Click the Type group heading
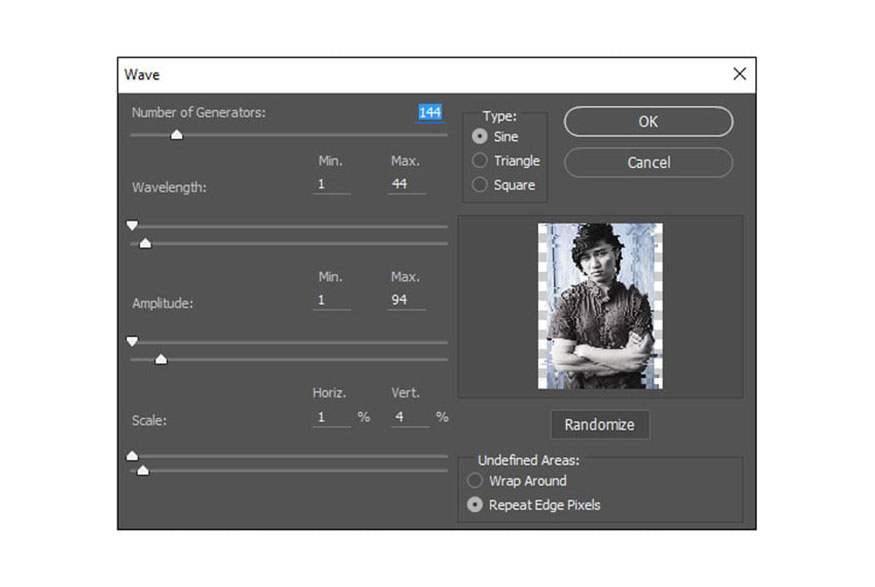 [500, 116]
